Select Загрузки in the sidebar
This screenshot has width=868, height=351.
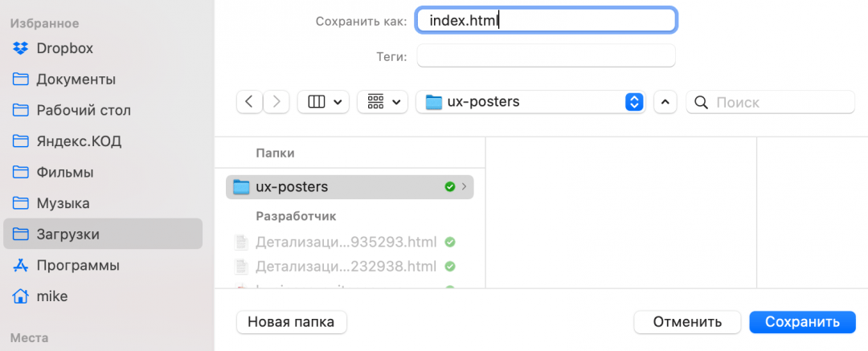[x=68, y=234]
